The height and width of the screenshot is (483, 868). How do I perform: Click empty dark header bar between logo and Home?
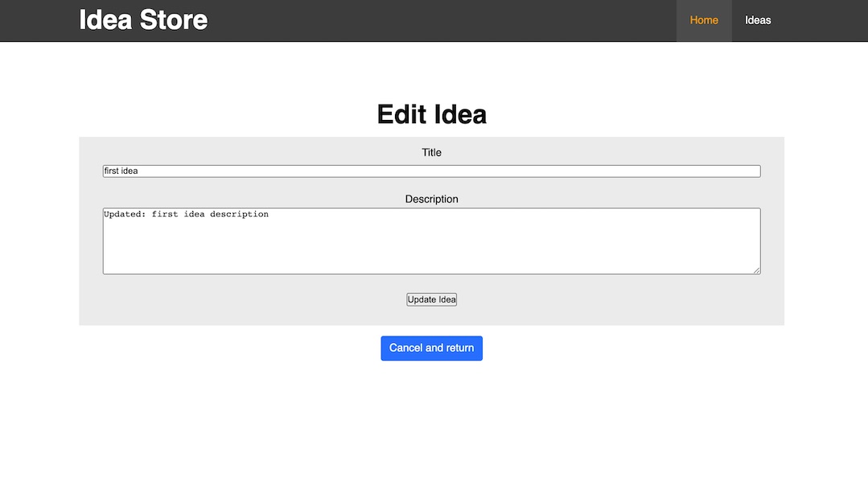coord(442,20)
